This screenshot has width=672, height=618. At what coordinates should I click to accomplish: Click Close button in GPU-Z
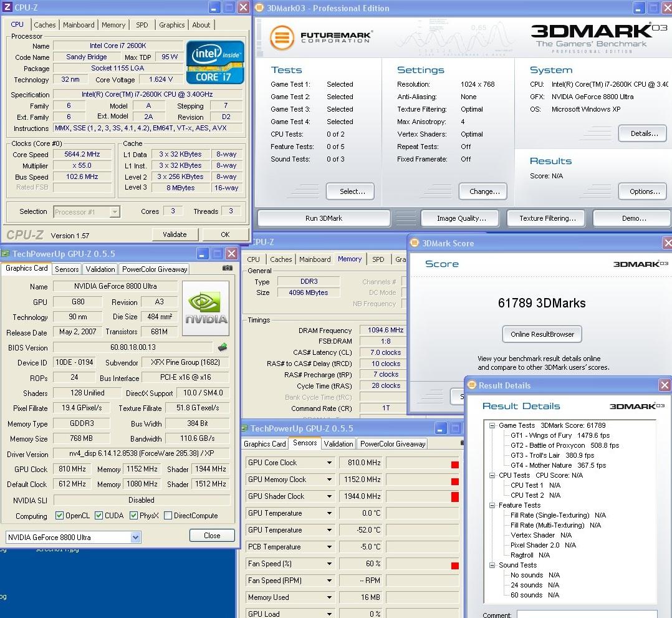pyautogui.click(x=212, y=535)
